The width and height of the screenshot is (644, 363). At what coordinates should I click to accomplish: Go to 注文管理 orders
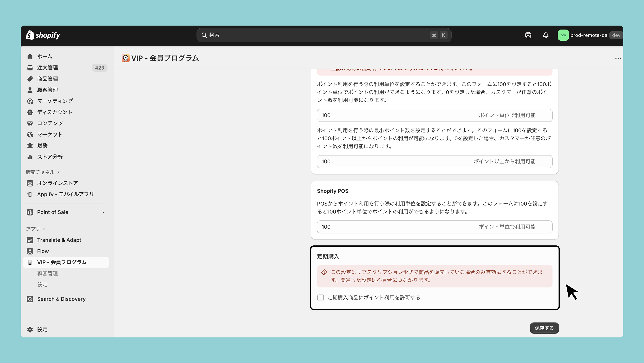[47, 68]
